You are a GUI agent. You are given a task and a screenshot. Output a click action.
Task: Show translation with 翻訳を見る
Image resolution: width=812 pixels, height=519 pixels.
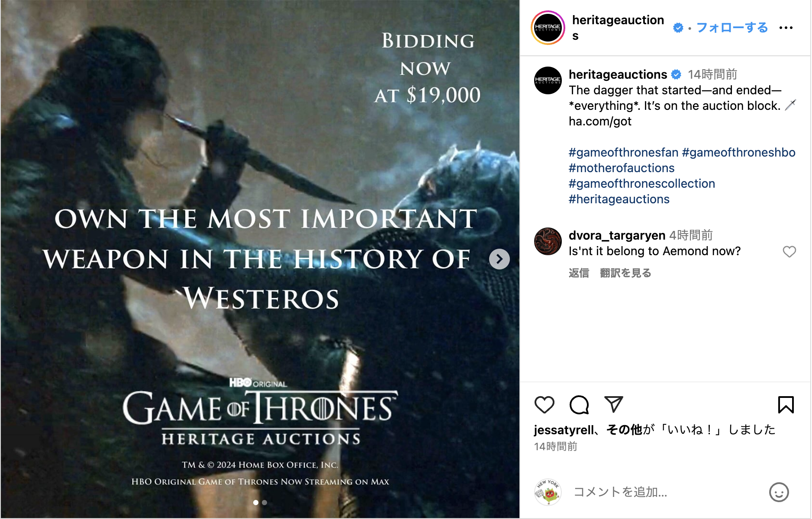coord(625,273)
